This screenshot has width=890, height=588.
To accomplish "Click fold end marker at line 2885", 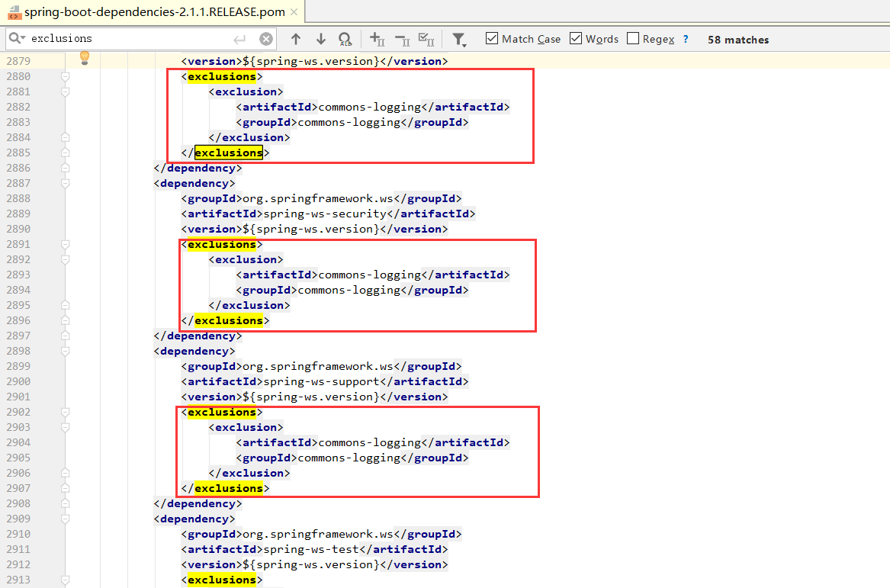I will (x=66, y=153).
